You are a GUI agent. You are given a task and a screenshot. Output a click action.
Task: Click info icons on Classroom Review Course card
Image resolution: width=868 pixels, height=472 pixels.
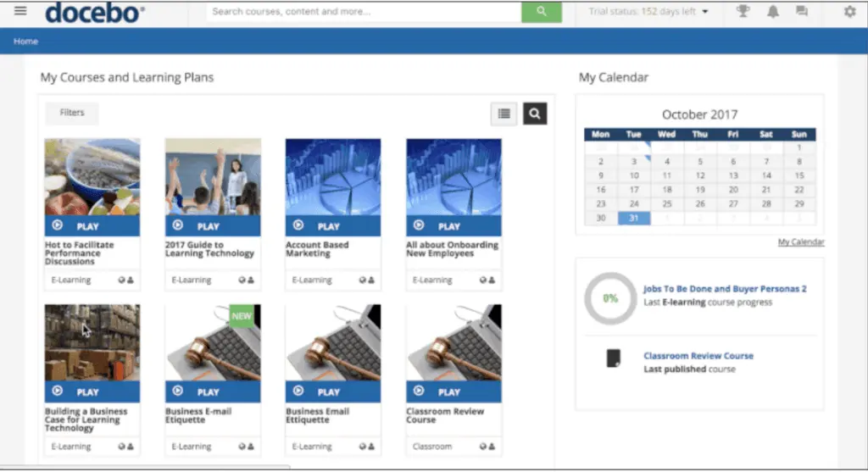(487, 446)
